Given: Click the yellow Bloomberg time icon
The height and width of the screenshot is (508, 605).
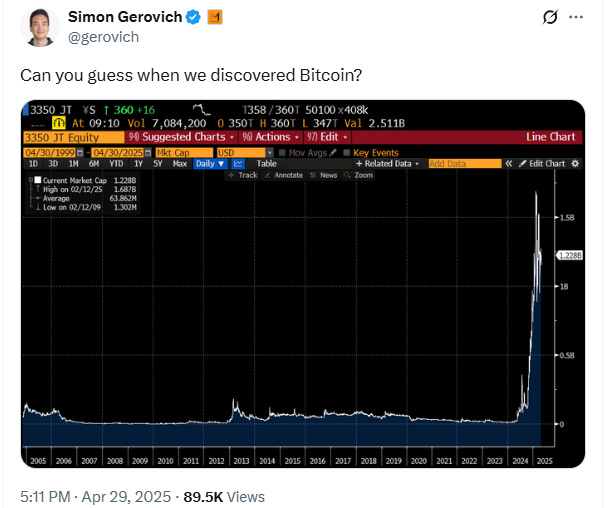Looking at the screenshot, I should (59, 123).
